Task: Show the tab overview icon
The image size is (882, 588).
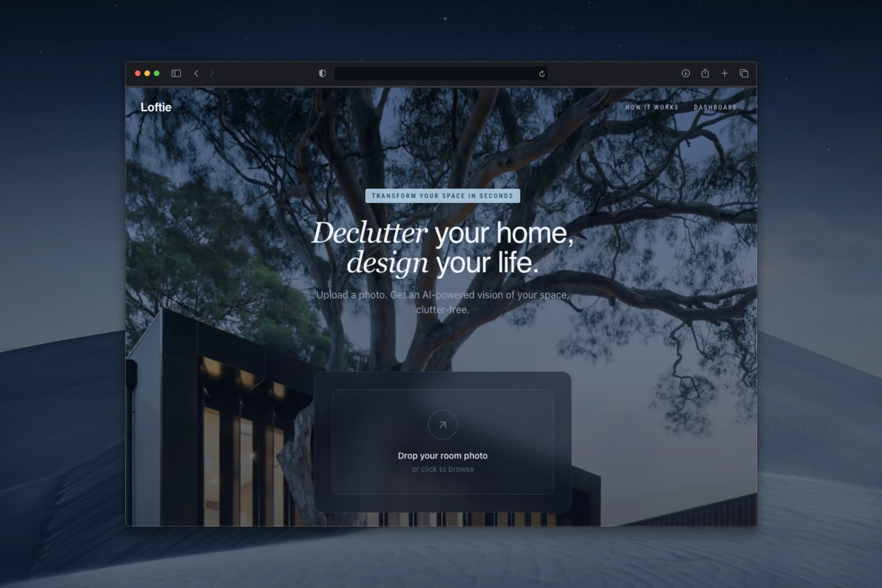Action: point(744,73)
